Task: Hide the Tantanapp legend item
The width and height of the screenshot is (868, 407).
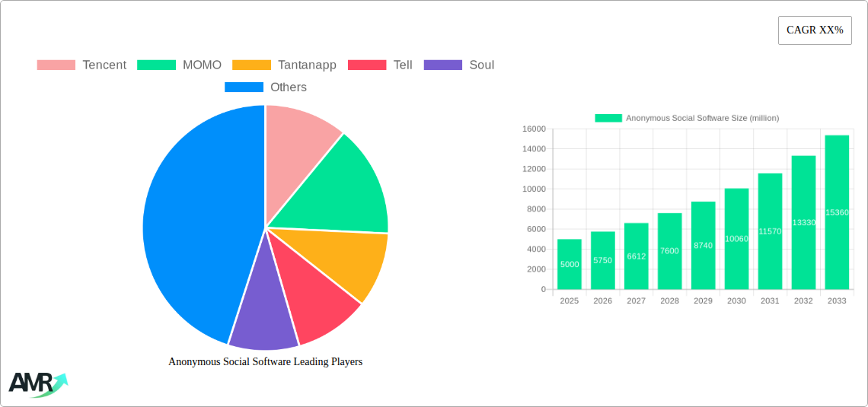Action: tap(284, 65)
